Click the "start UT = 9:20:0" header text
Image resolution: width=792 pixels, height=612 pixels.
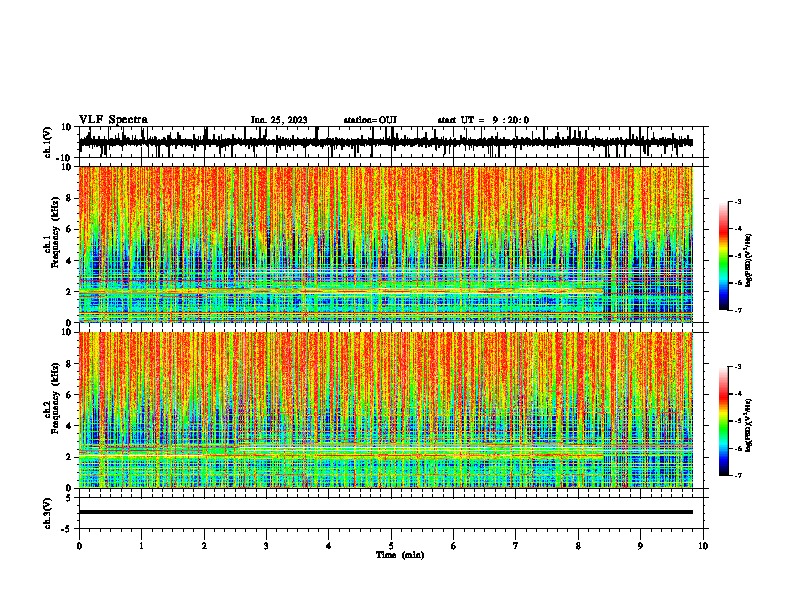[x=483, y=120]
